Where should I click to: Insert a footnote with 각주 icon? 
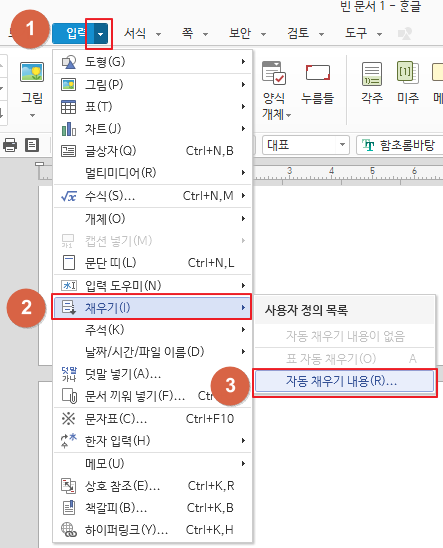(372, 73)
